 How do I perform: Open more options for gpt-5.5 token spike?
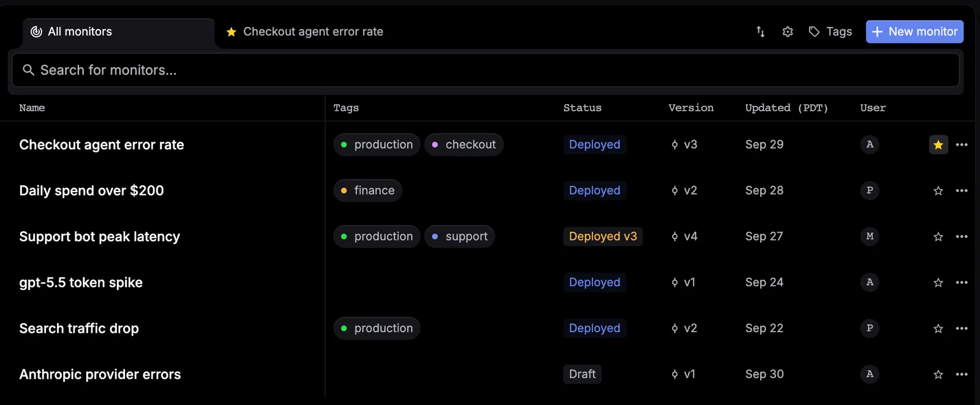click(962, 283)
